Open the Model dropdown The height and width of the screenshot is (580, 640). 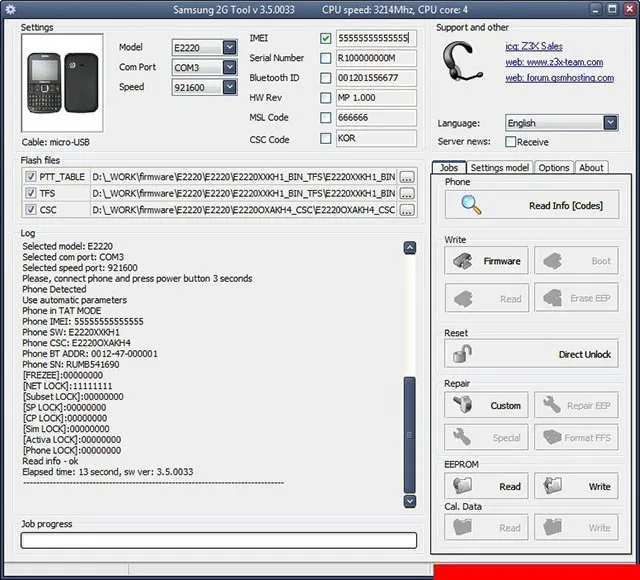(230, 47)
